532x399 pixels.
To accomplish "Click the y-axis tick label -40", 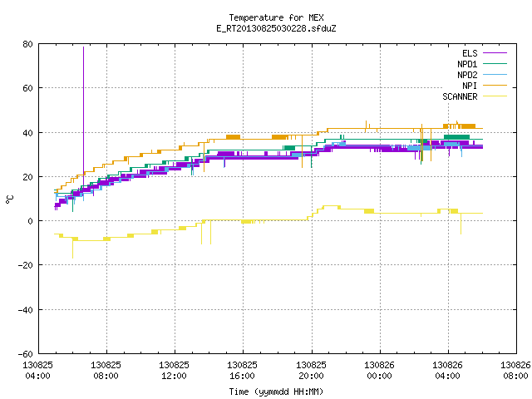I will (x=26, y=310).
